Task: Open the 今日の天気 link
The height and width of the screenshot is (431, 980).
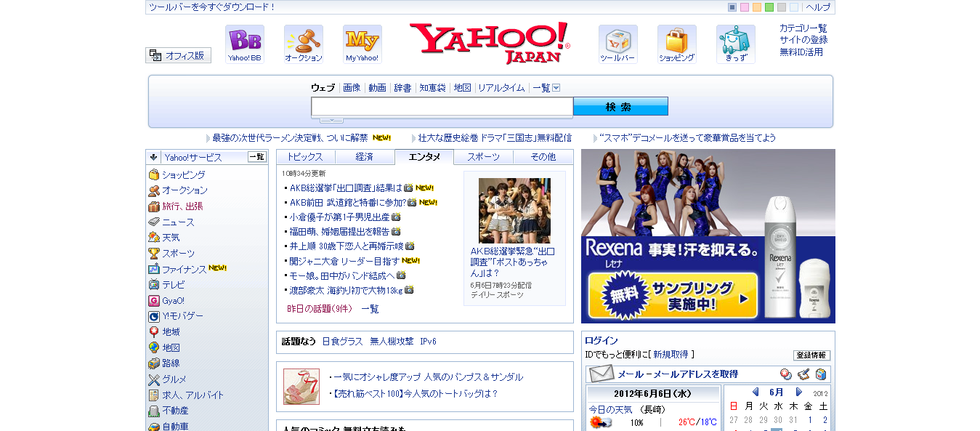Action: click(611, 409)
